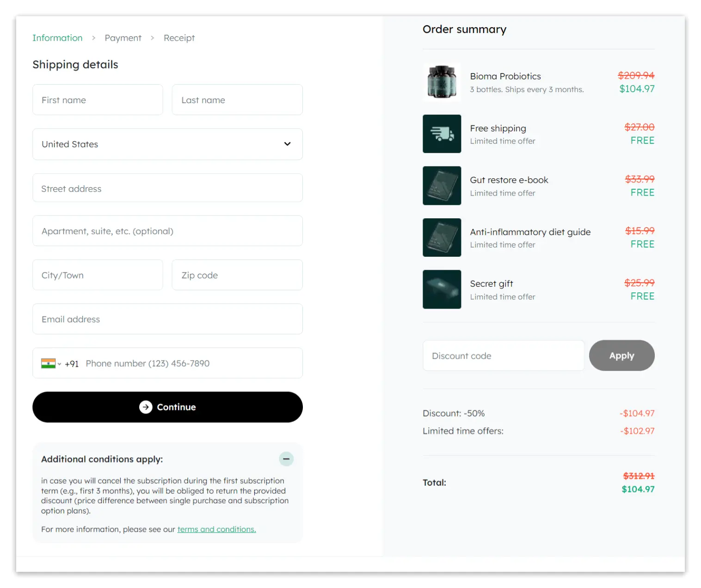The width and height of the screenshot is (701, 588).
Task: Click the Gut restore e-book title
Action: click(x=509, y=180)
